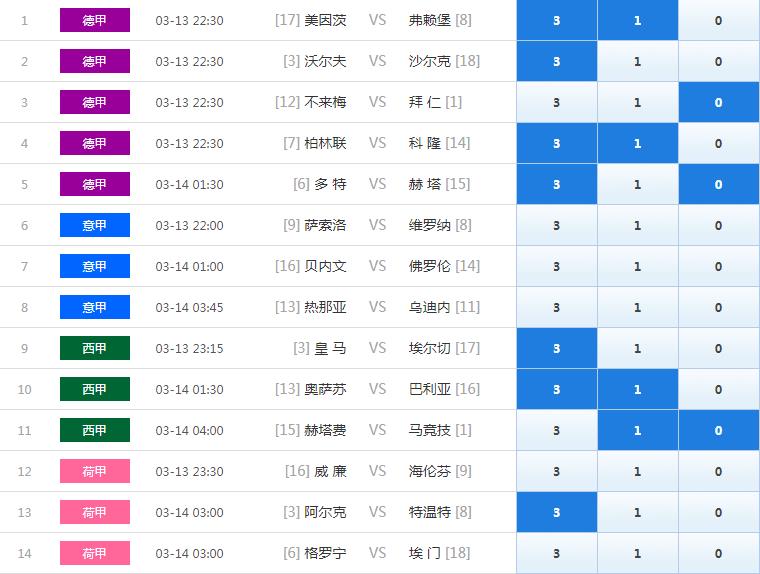760x574 pixels.
Task: Toggle result 3 for 柏林联 vs 科隆
Action: click(x=556, y=143)
